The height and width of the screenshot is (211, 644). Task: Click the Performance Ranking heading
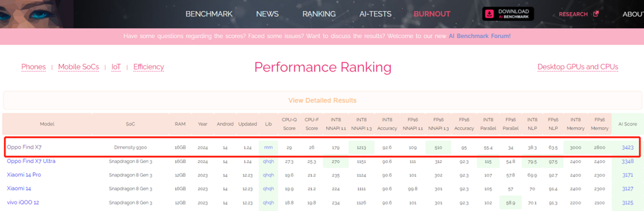323,67
